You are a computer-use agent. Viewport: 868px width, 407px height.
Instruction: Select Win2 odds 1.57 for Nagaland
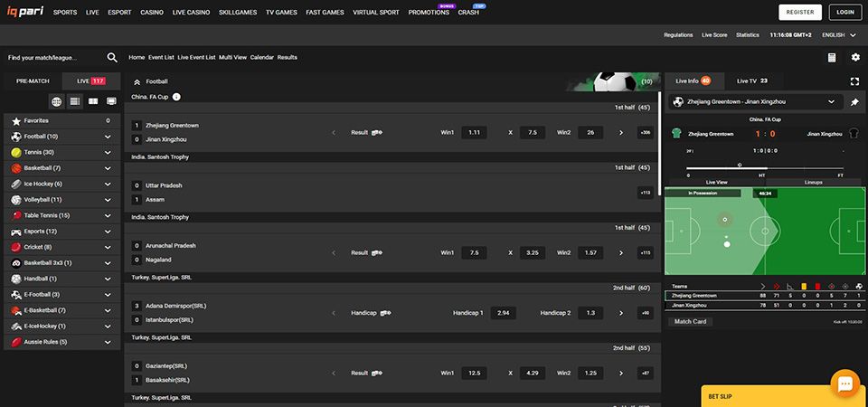coord(590,253)
